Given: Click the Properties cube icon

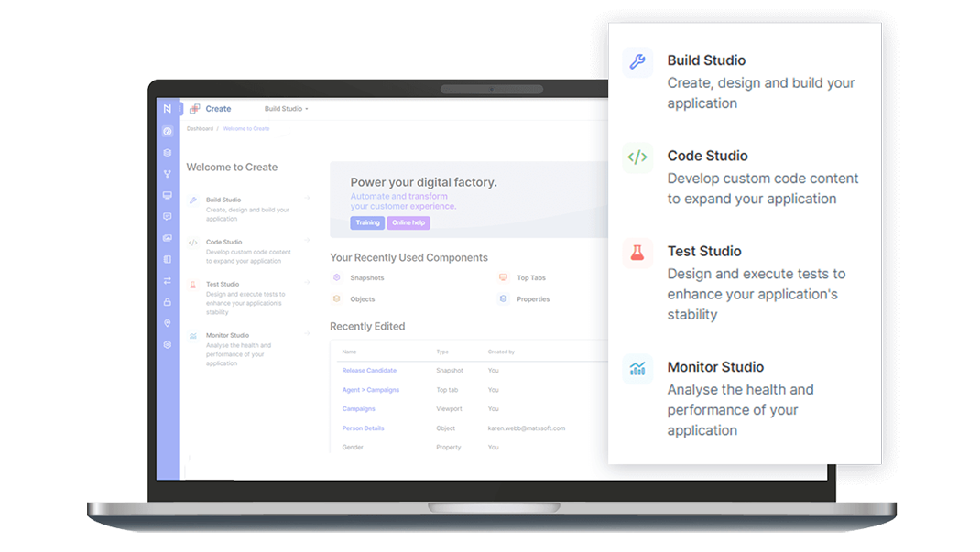Looking at the screenshot, I should (x=503, y=298).
